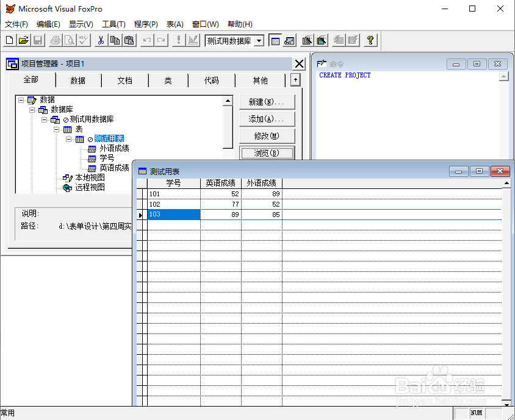The height and width of the screenshot is (420, 515).
Task: Select 本地视图 in the tree
Action: click(x=90, y=177)
